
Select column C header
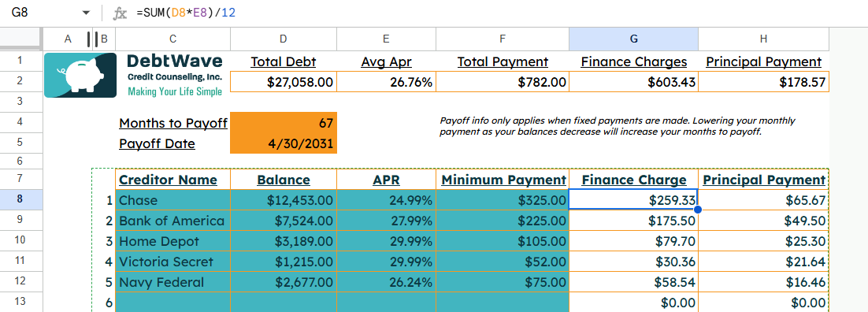(x=172, y=39)
